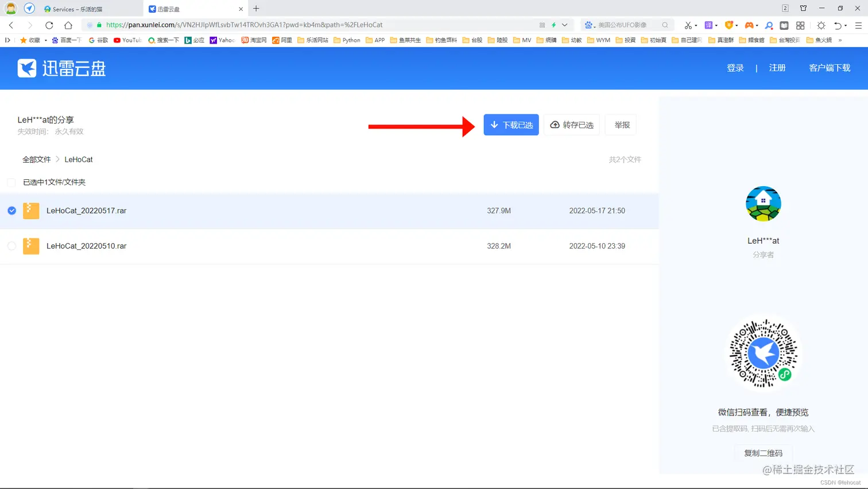Reload the page with the refresh icon
The image size is (868, 489).
pos(49,25)
